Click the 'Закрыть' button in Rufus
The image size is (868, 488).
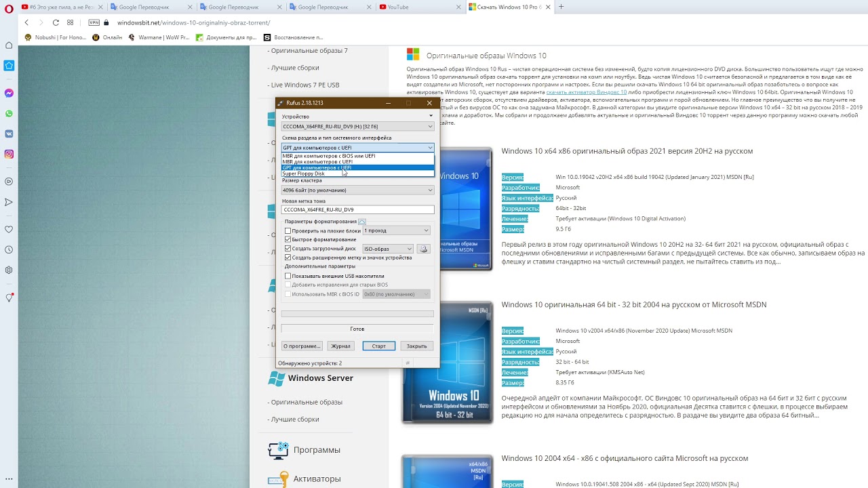[x=416, y=346]
